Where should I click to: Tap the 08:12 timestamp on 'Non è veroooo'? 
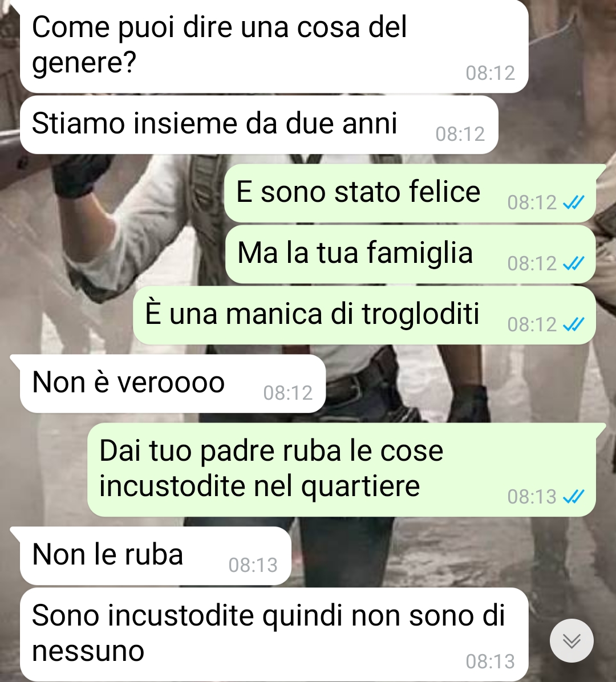[287, 393]
